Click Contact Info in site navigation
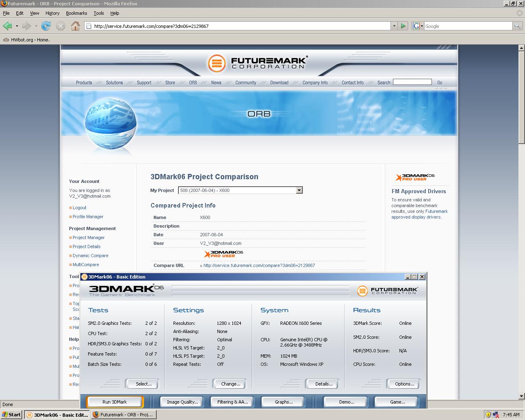 point(353,82)
